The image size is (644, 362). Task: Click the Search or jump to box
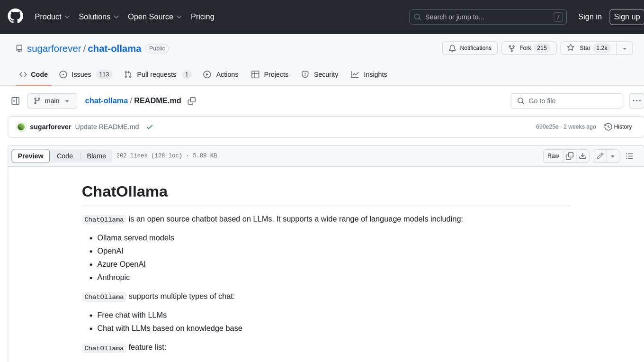tap(489, 17)
